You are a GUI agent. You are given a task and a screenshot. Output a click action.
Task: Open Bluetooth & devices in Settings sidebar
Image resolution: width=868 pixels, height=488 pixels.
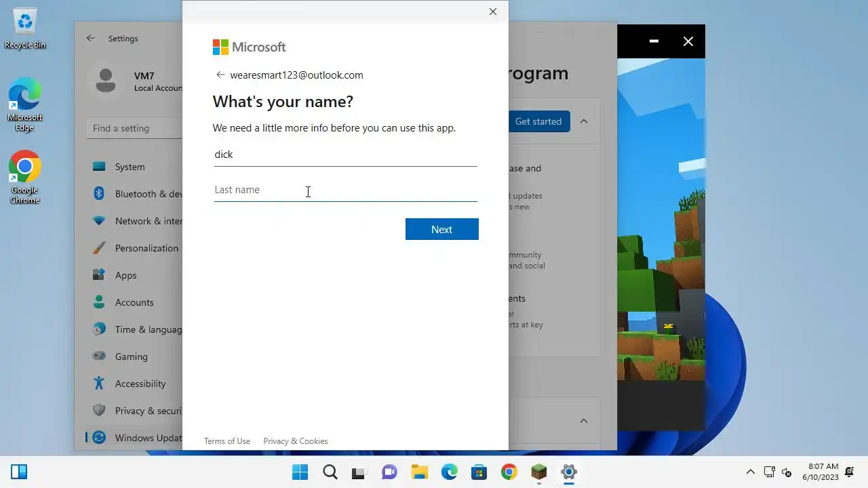(x=134, y=194)
